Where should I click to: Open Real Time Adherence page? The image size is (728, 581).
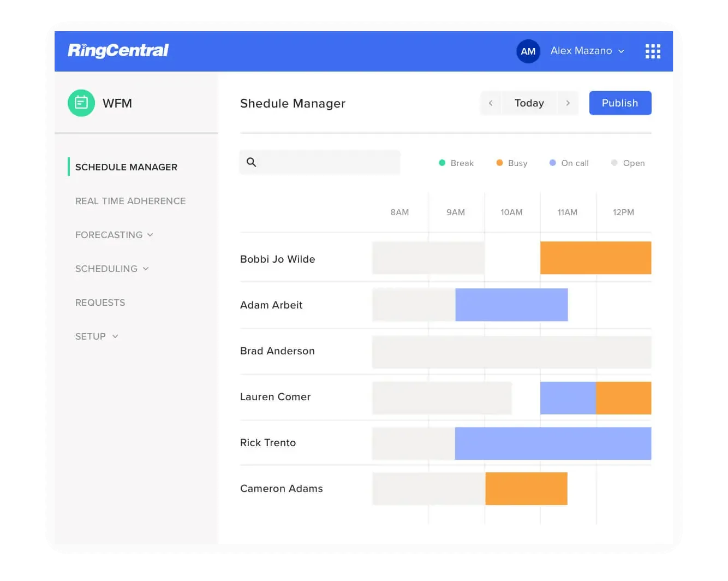point(130,201)
